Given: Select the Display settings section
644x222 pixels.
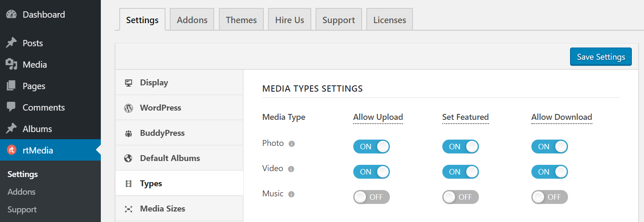Looking at the screenshot, I should 179,82.
